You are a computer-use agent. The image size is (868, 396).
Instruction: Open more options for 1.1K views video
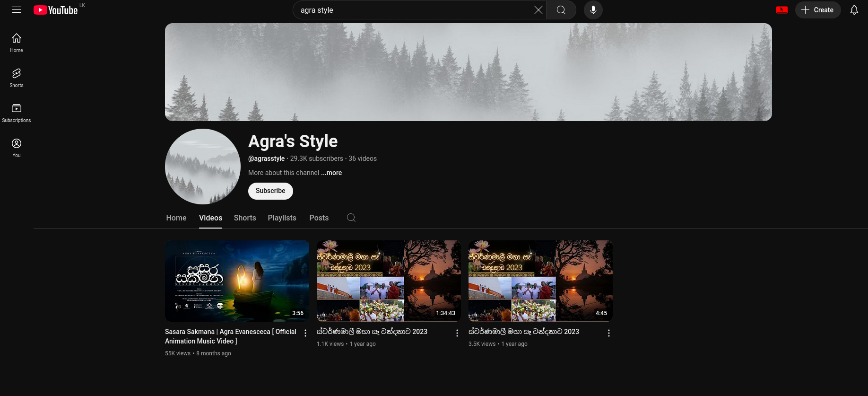pos(457,333)
